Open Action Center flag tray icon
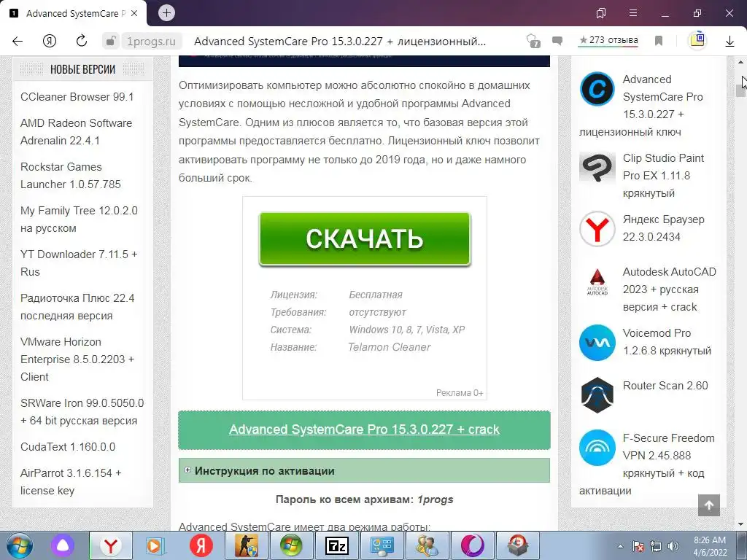The image size is (747, 560). click(x=638, y=546)
